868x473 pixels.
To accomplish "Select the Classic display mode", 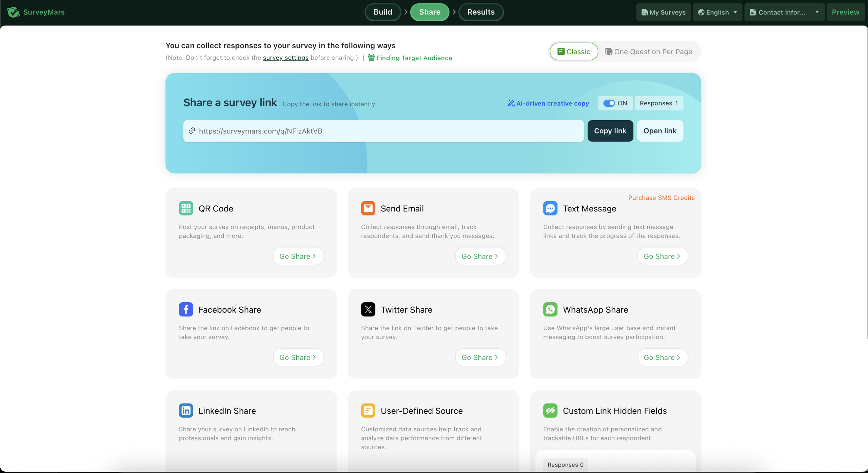I will coord(574,52).
